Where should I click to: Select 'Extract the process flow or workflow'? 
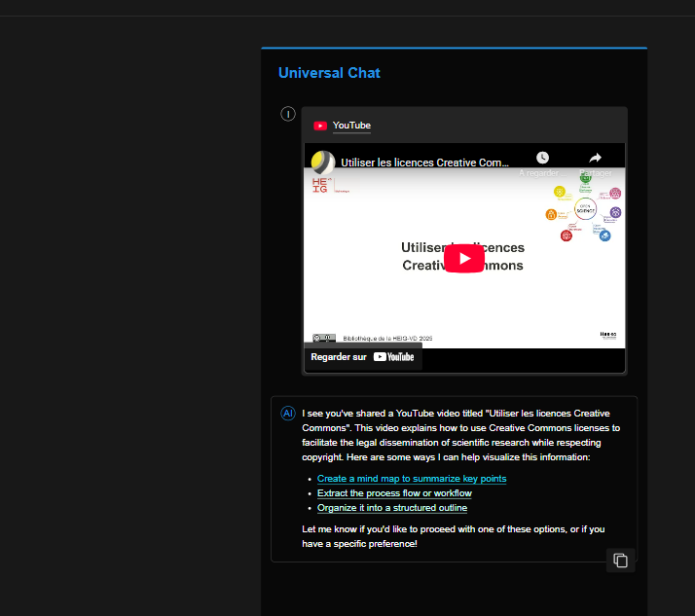tap(394, 493)
